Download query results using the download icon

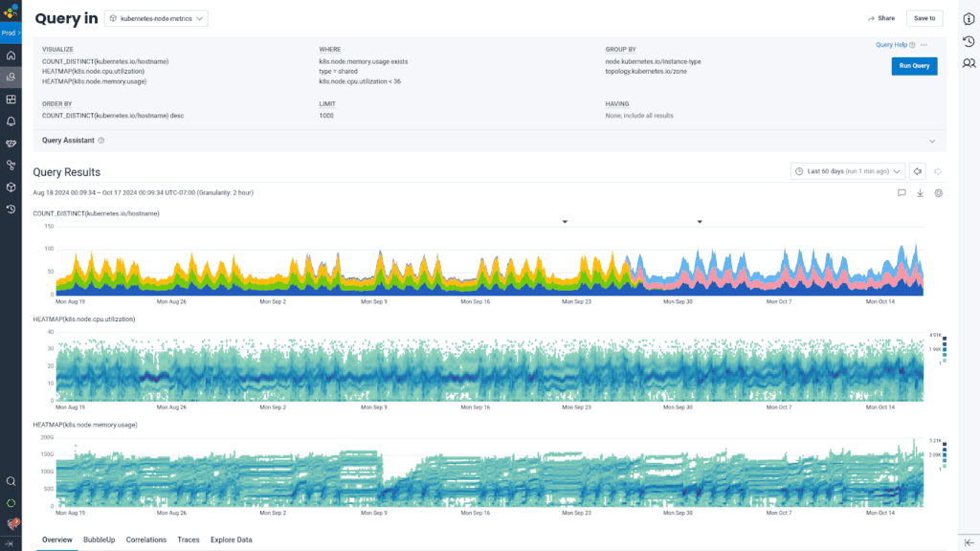click(x=920, y=192)
